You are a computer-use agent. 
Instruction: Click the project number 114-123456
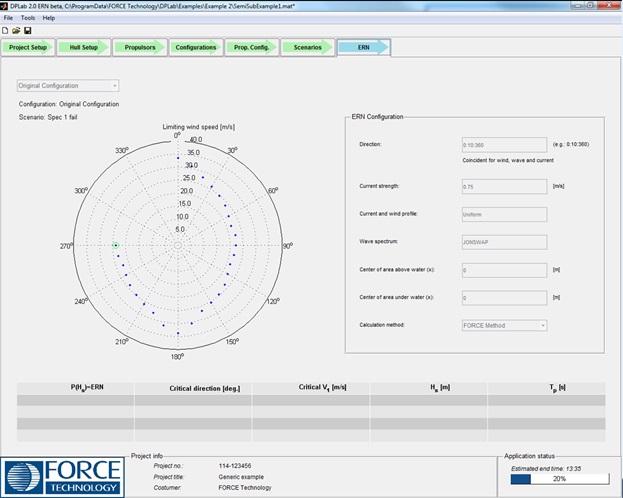pos(235,466)
